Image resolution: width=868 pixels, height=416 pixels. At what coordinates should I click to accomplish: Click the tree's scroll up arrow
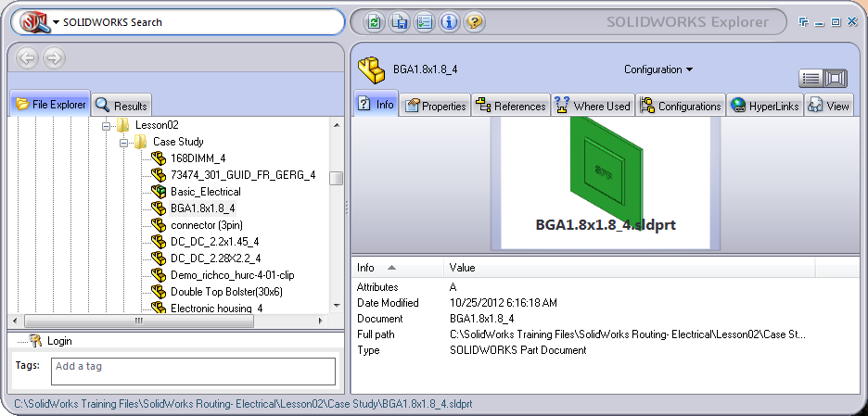point(337,124)
